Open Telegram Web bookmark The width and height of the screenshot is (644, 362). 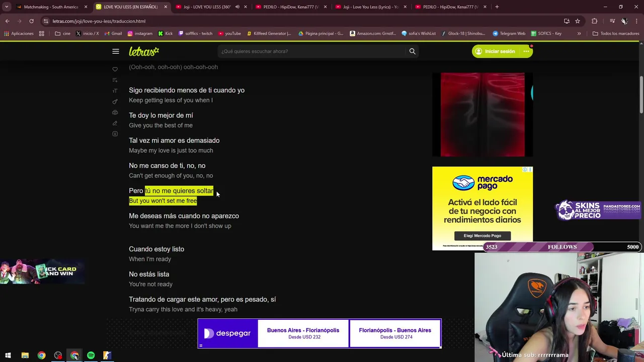509,34
